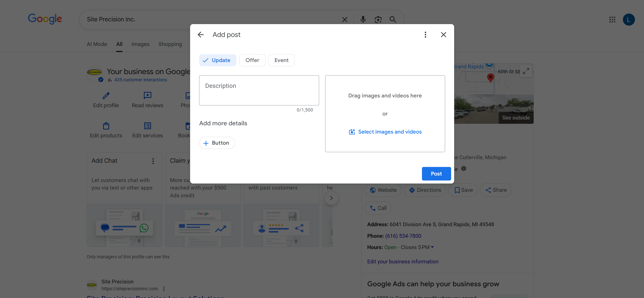The image size is (644, 298).
Task: Go to Google home via logo
Action: (x=45, y=19)
